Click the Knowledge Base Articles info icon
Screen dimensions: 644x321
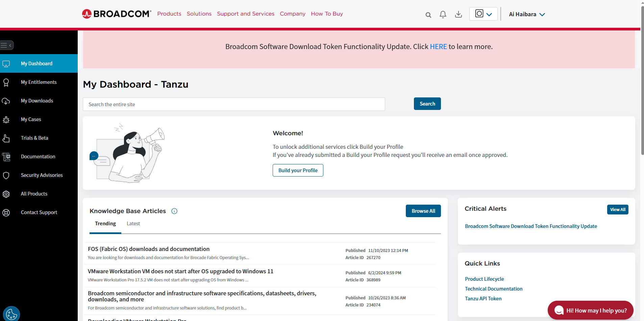pos(174,211)
